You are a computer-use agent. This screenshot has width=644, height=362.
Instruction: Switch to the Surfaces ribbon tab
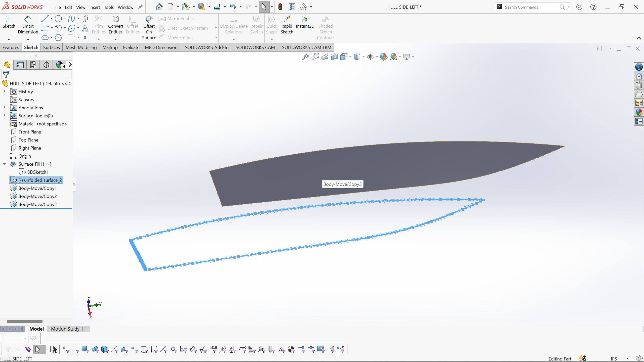pos(51,47)
